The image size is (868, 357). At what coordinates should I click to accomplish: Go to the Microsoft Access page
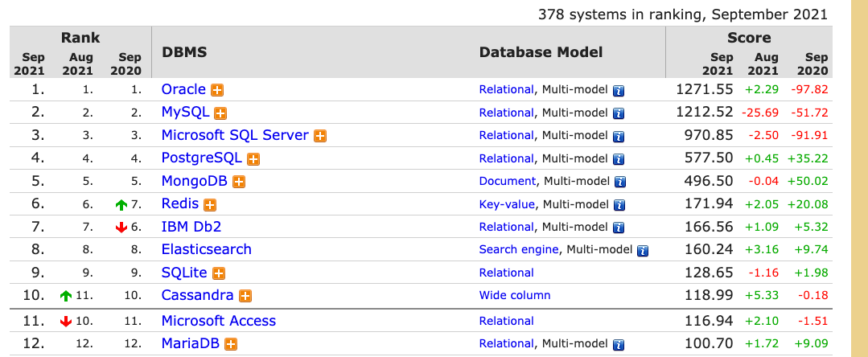[x=218, y=321]
